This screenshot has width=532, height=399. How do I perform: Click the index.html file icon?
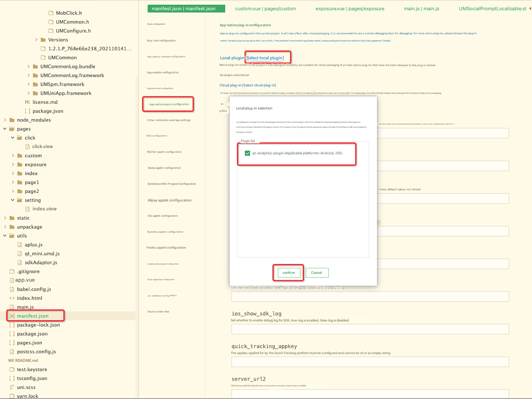click(x=12, y=298)
